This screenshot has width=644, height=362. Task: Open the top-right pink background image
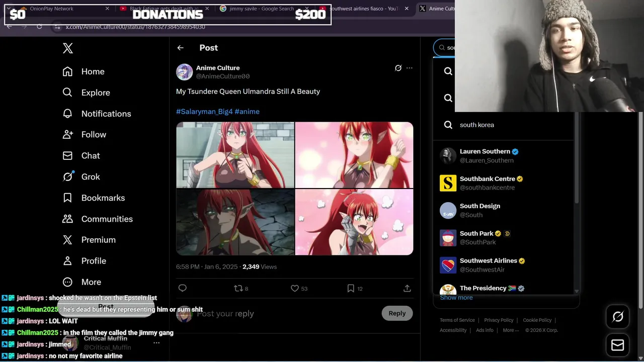tap(354, 155)
